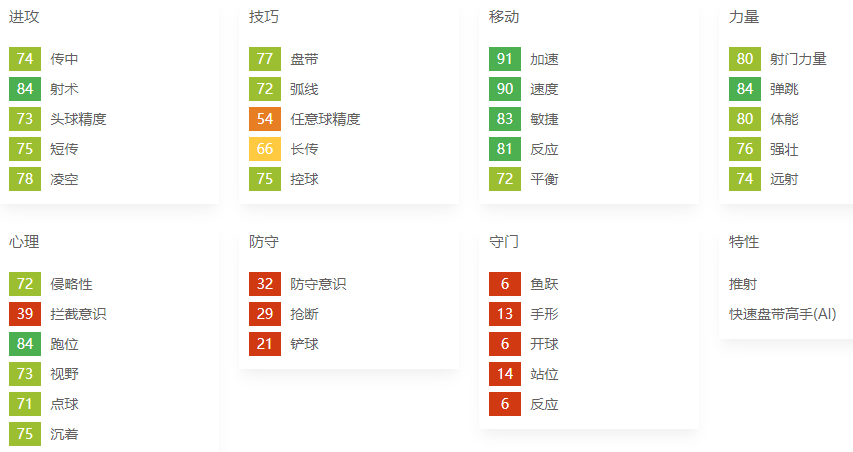
Task: Click the 射门力量 attribute label
Action: [798, 59]
